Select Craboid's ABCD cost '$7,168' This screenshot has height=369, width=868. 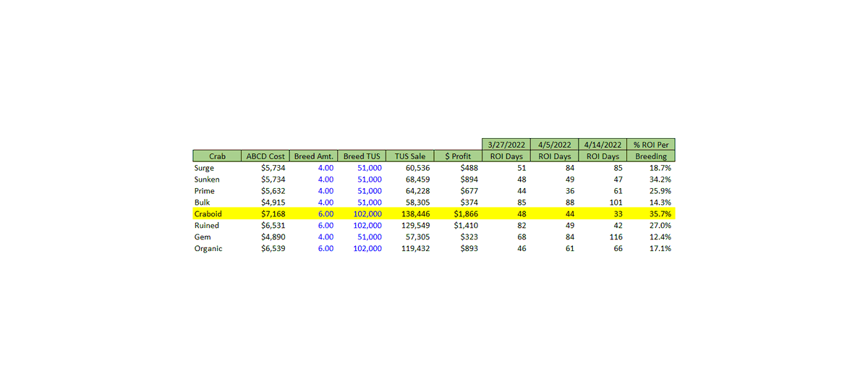[273, 214]
